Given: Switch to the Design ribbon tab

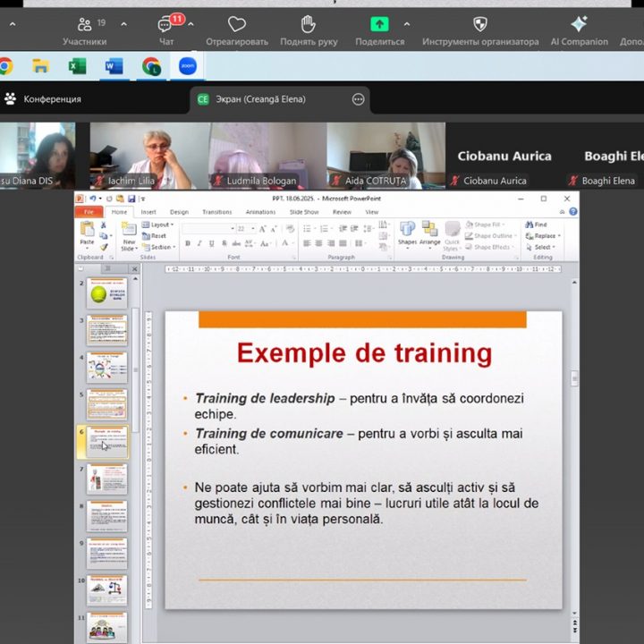Looking at the screenshot, I should (x=179, y=212).
